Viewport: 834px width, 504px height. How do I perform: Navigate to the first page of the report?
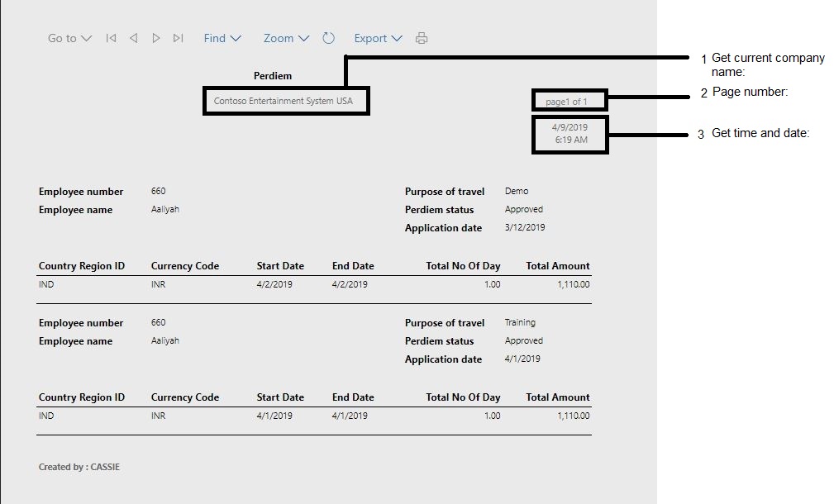[x=110, y=38]
